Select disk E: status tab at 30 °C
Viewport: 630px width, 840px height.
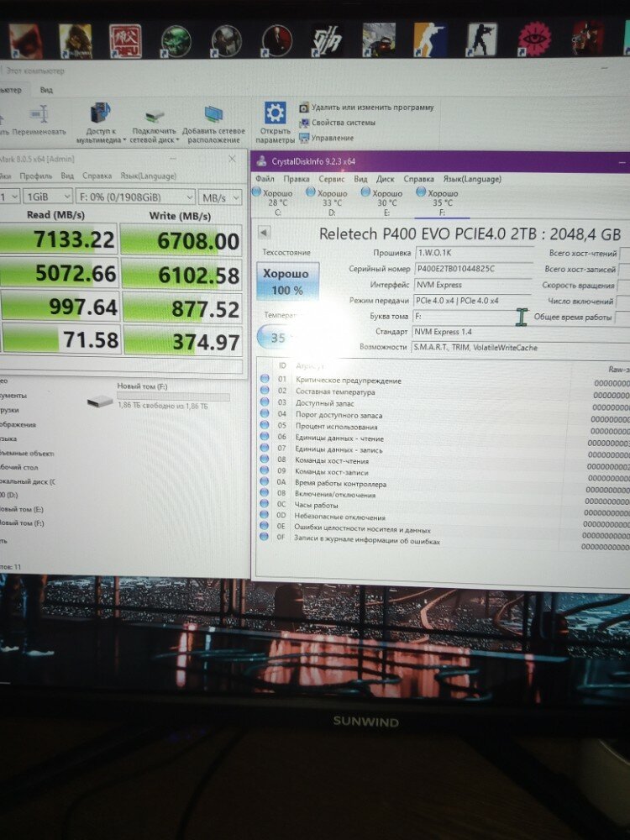click(x=383, y=202)
